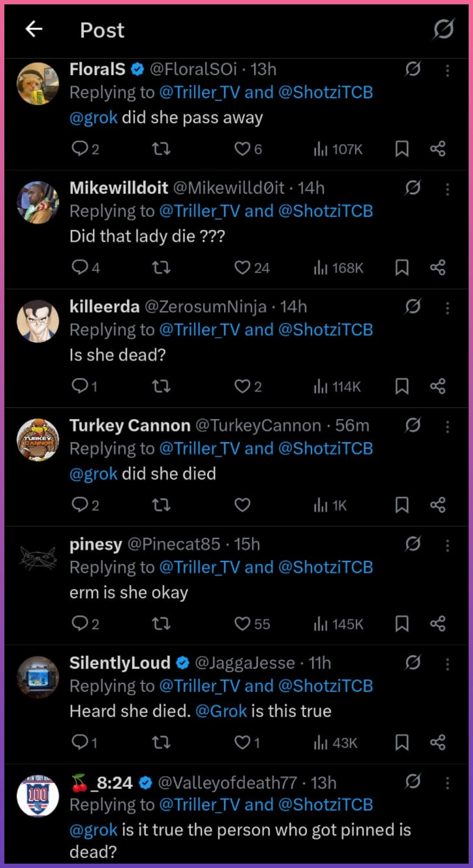
Task: Open Grok icon in the Post header
Action: 443,29
